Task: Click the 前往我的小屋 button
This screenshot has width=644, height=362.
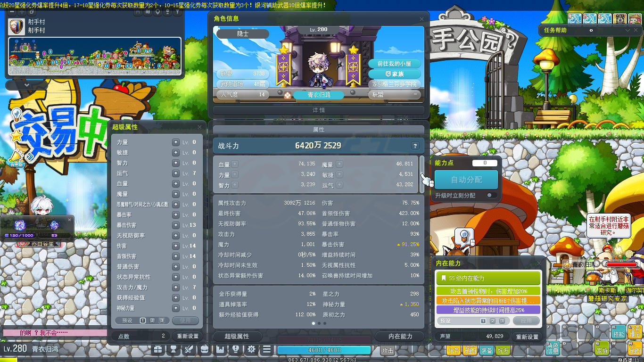Action: tap(395, 64)
